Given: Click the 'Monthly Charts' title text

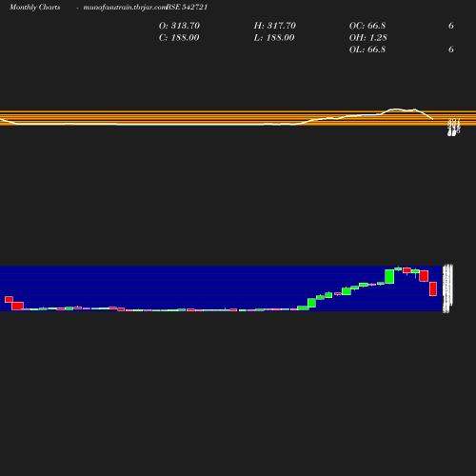Looking at the screenshot, I should tap(35, 8).
